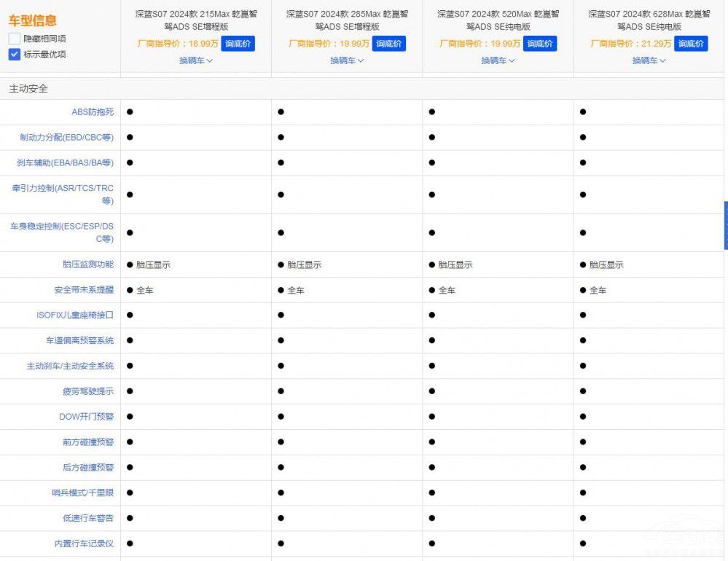The height and width of the screenshot is (561, 728).
Task: Check the 隐藏相同项 checkbox
Action: click(x=15, y=39)
